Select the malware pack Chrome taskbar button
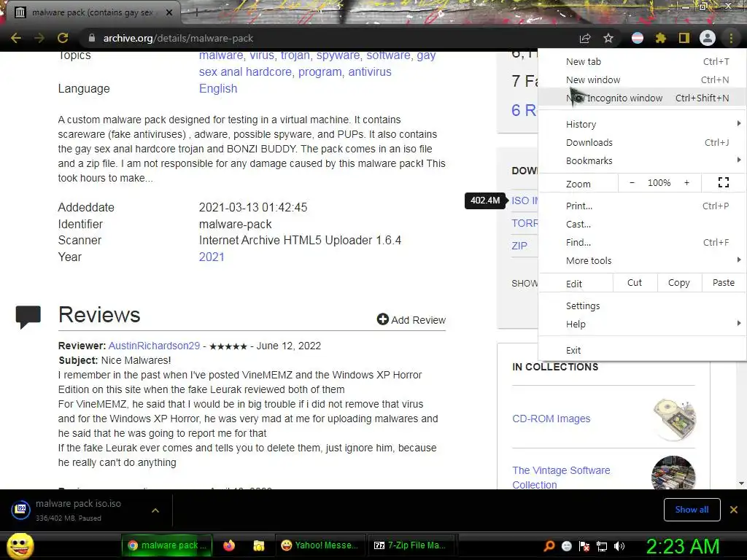 [x=167, y=545]
